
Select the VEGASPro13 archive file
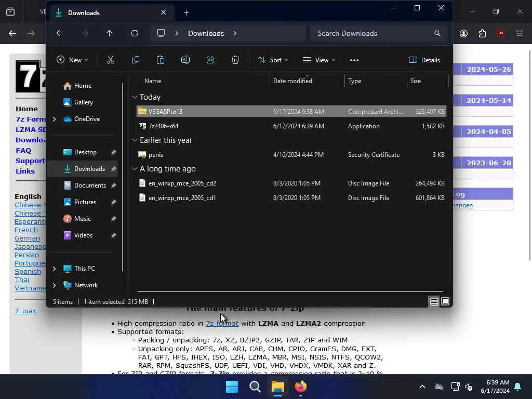coord(291,112)
